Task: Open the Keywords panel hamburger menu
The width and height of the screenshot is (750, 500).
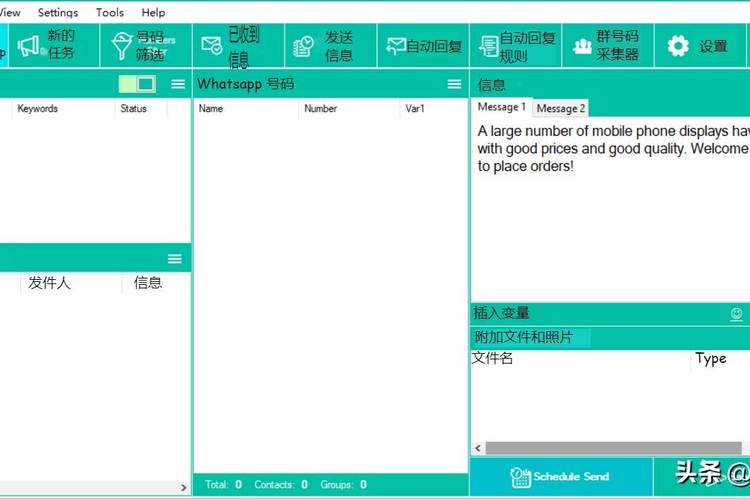Action: click(x=178, y=84)
